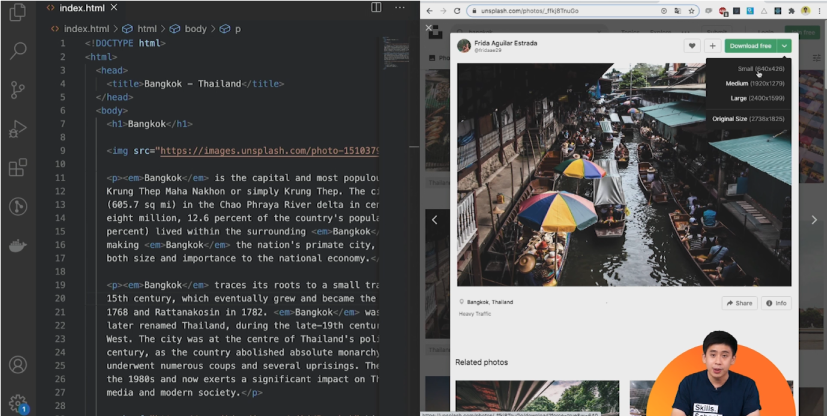
Task: Click the translate icon in address bar
Action: (677, 11)
